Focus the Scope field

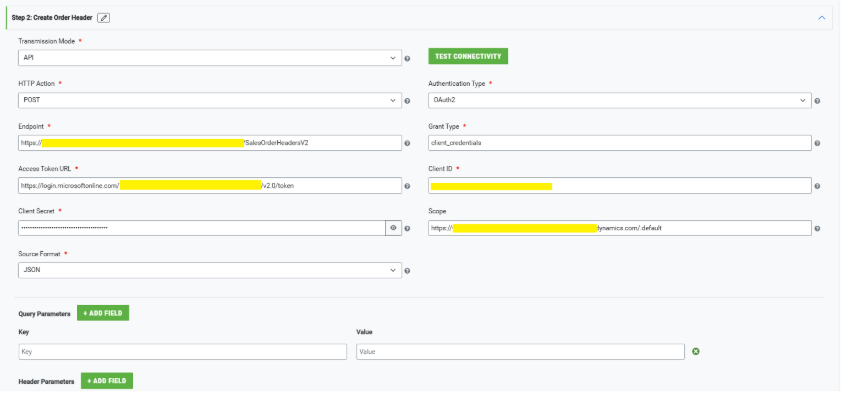[620, 228]
